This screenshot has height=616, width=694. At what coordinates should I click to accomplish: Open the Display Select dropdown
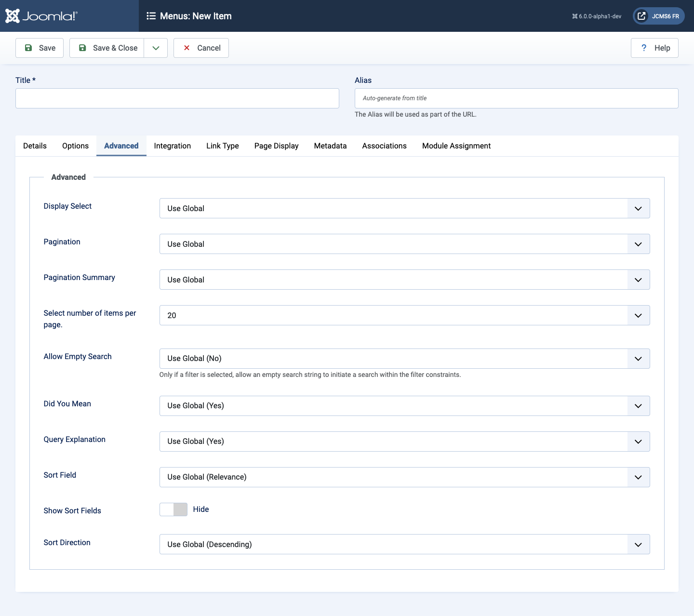[x=405, y=208]
